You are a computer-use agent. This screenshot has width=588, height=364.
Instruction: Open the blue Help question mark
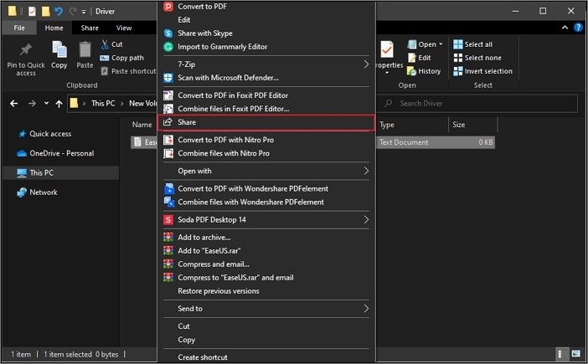tap(578, 28)
